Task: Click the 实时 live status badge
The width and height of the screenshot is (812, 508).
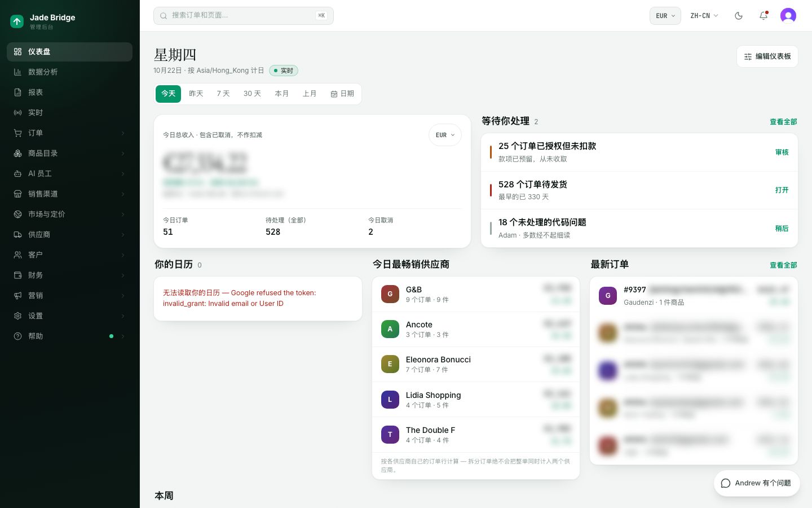Action: (x=284, y=71)
